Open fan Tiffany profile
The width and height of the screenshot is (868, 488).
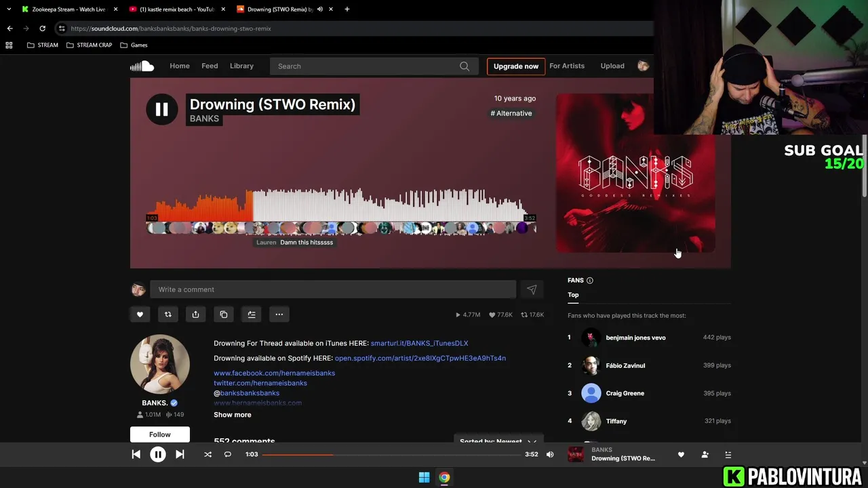[616, 421]
